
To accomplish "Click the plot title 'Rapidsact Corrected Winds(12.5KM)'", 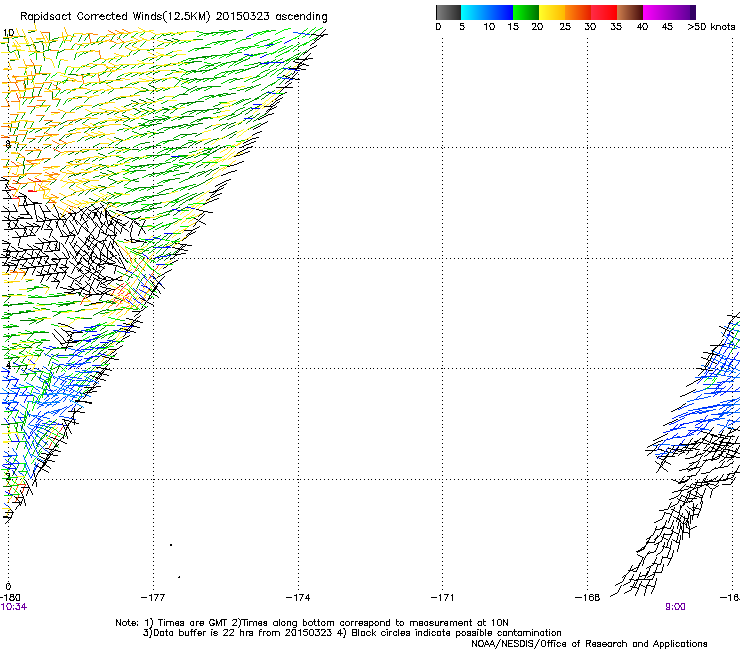I will click(x=115, y=17).
